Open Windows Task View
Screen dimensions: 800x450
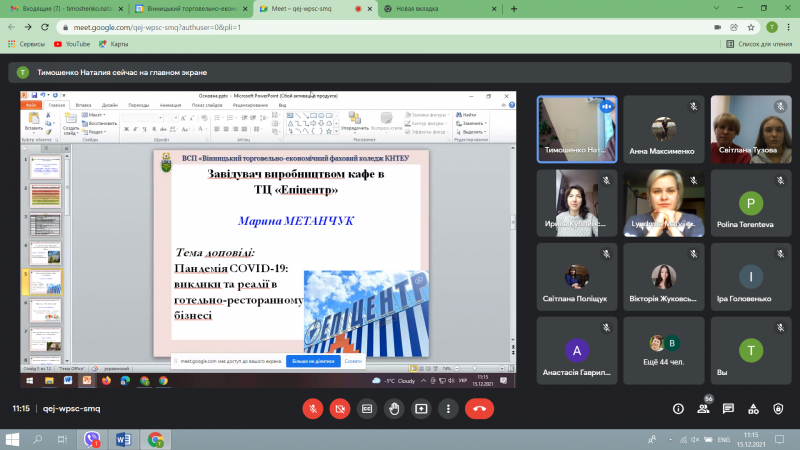(62, 439)
